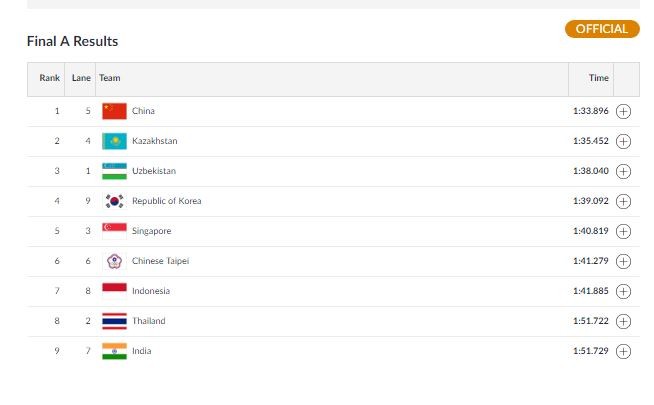The width and height of the screenshot is (654, 405).
Task: Click the China flag icon
Action: (114, 111)
